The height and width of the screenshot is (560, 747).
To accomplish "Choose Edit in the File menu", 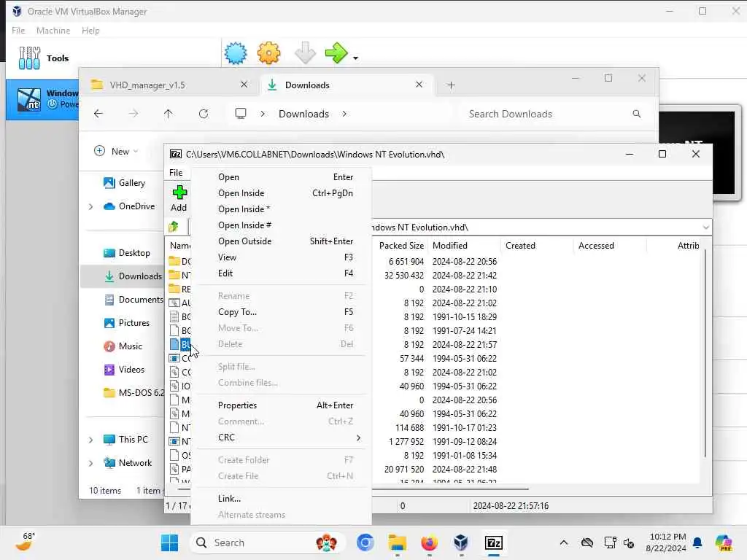I will point(281,273).
